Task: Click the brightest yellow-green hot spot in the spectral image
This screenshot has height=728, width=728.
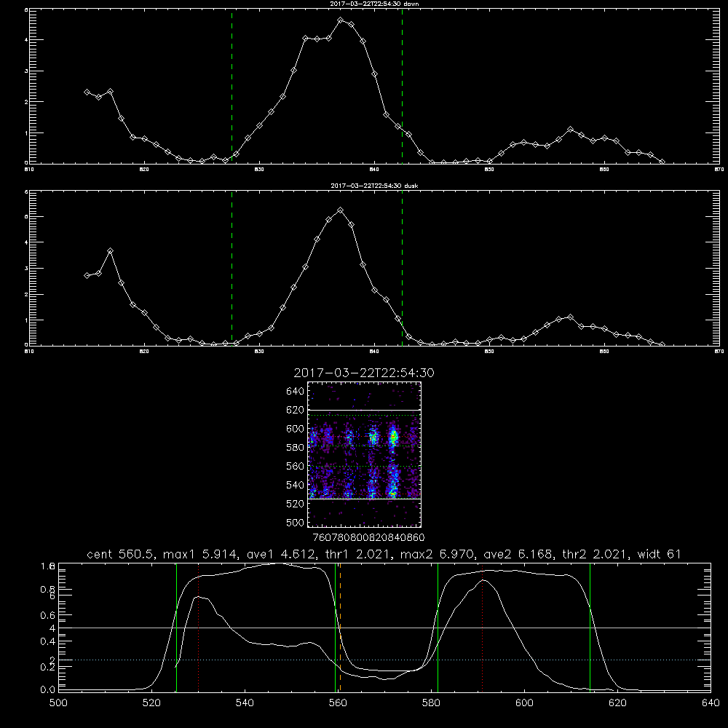Action: click(394, 436)
